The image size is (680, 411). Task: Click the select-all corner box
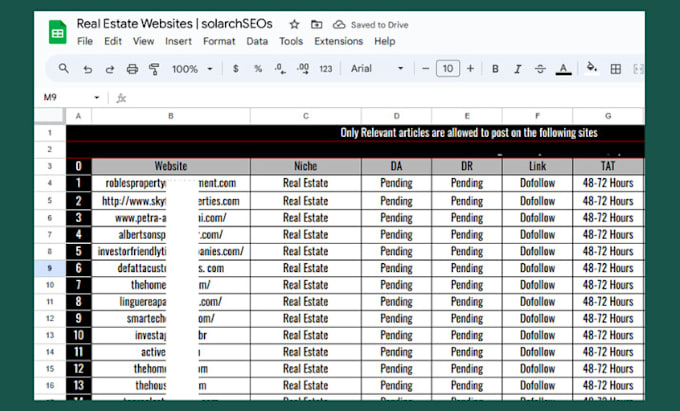(50, 116)
